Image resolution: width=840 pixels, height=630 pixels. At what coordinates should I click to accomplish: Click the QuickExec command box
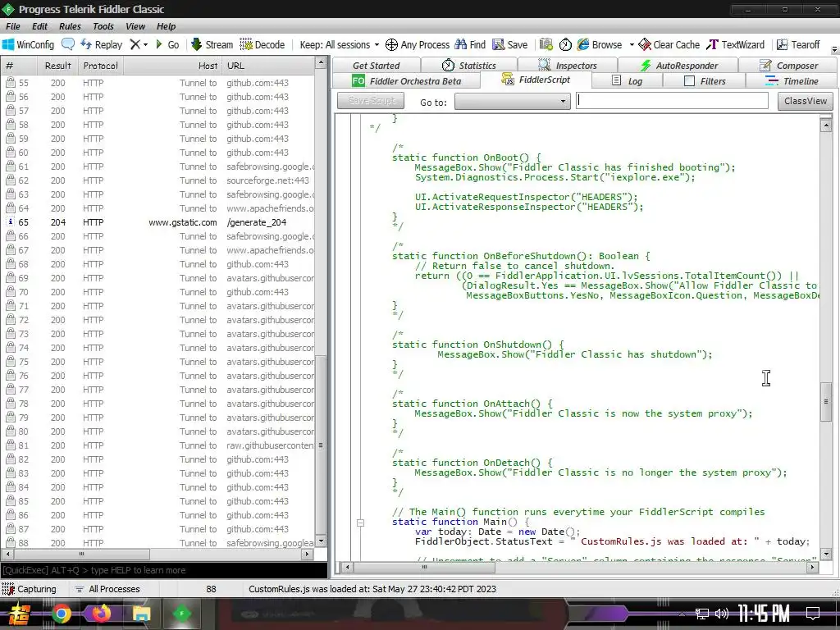pos(163,570)
